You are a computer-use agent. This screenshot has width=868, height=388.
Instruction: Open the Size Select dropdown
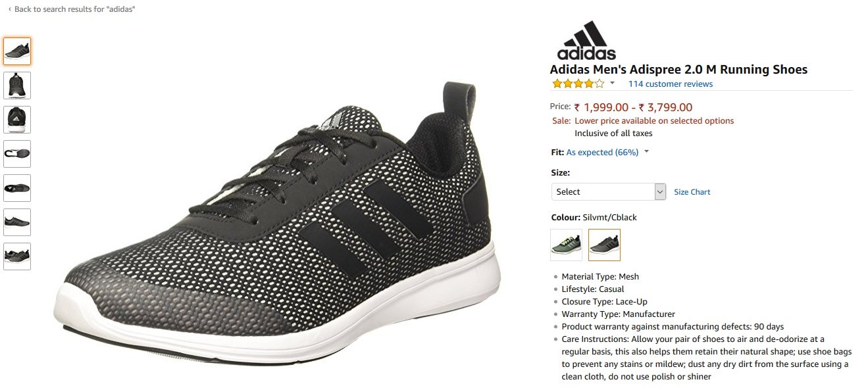[x=609, y=191]
